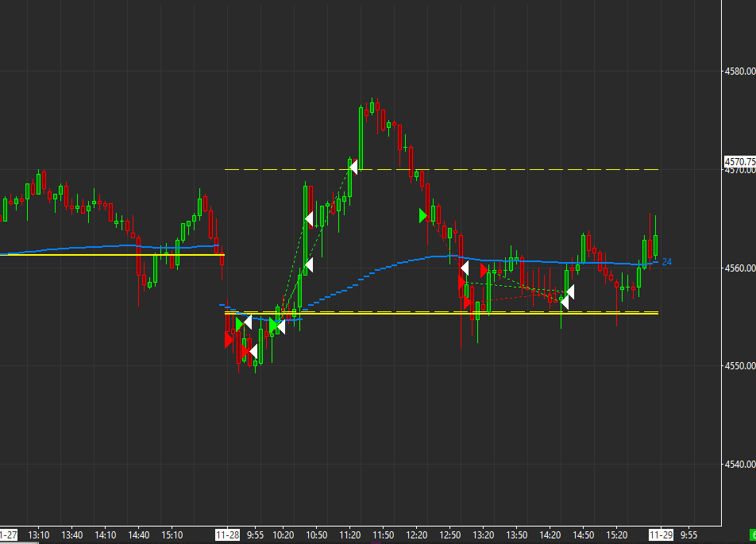
Task: Click the 14:20 time axis label
Action: (x=550, y=534)
